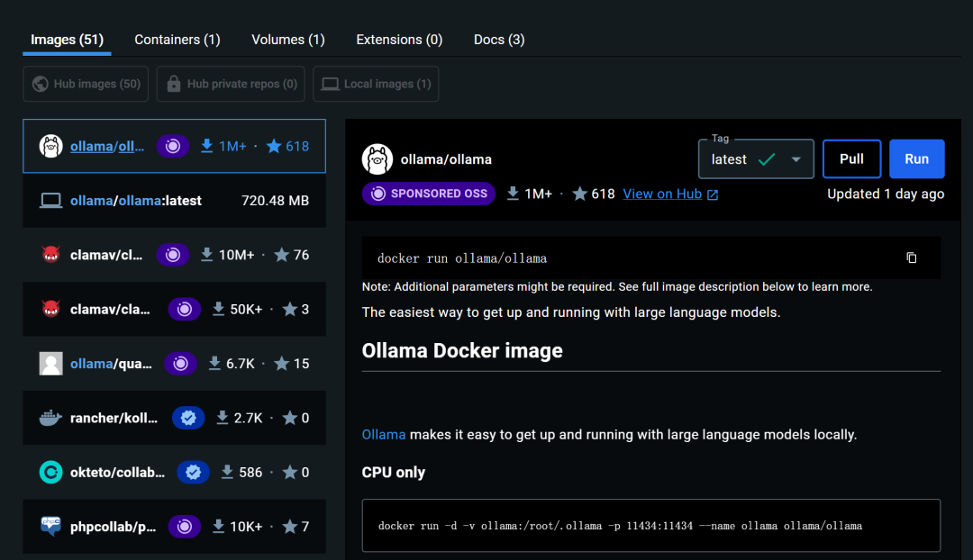This screenshot has width=973, height=560.
Task: Click the Sponsored OSS badge on ollama/ollama
Action: coord(428,194)
